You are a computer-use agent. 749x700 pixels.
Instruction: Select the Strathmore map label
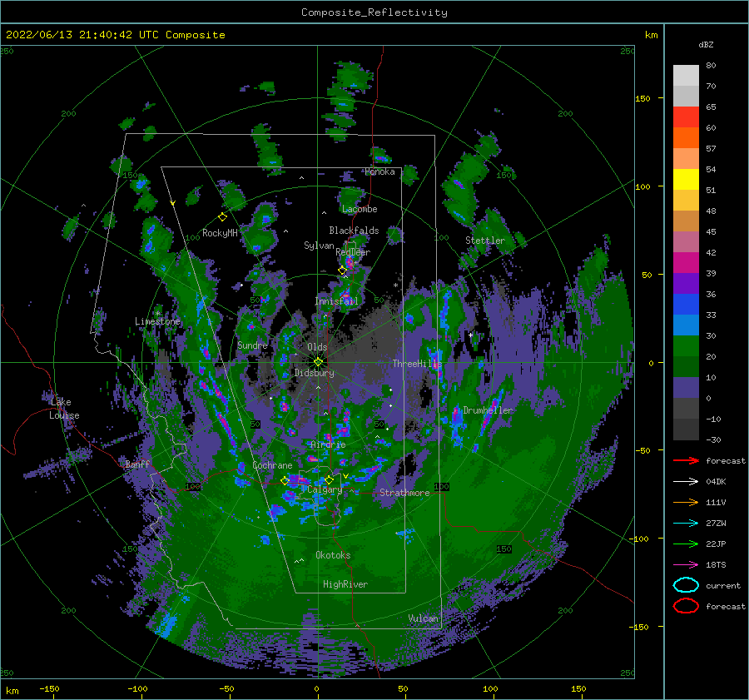(x=404, y=493)
